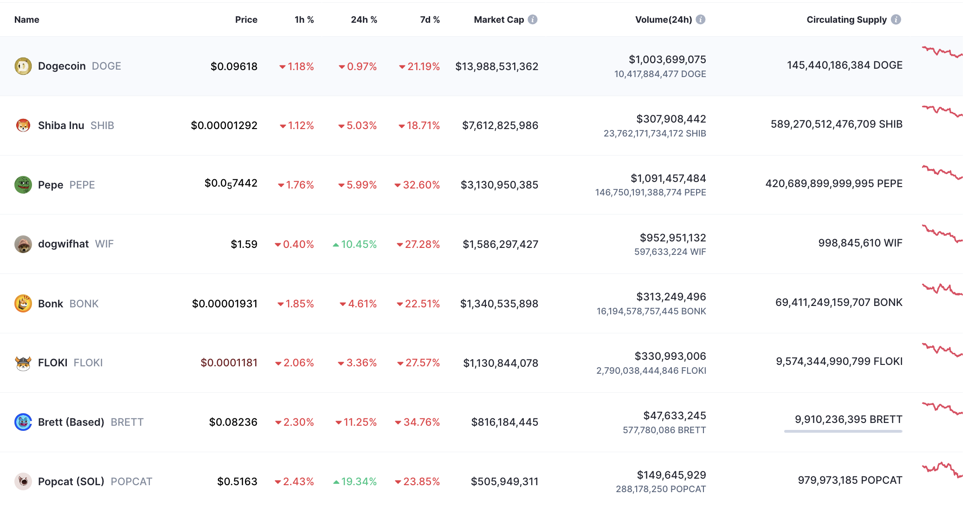Sort by the 7d % column header
Viewport: 980px width, 507px height.
(430, 19)
